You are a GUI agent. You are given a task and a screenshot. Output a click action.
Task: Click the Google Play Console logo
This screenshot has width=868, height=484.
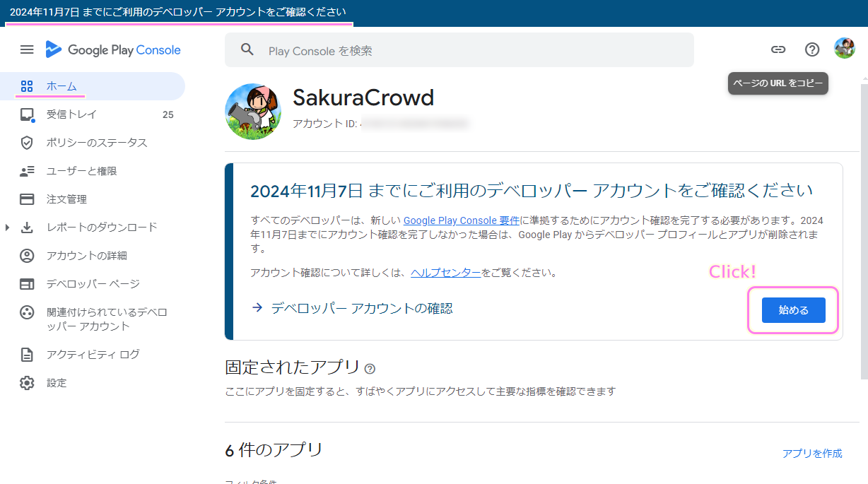click(113, 49)
